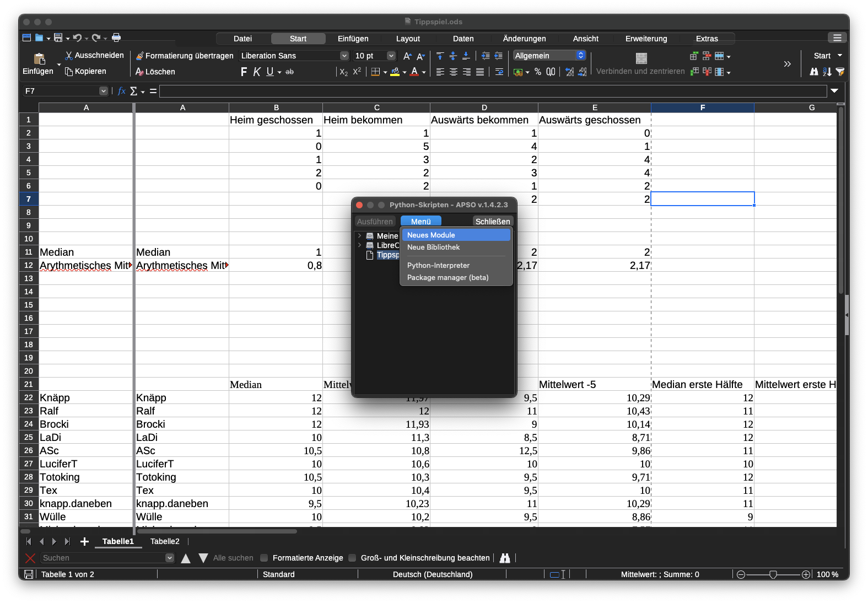Click the Löschen button

tap(155, 72)
